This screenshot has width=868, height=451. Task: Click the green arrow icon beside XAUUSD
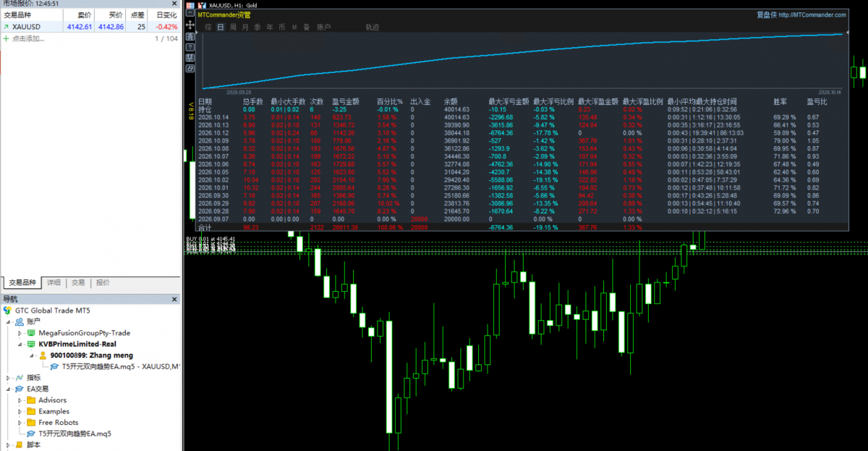pyautogui.click(x=6, y=27)
